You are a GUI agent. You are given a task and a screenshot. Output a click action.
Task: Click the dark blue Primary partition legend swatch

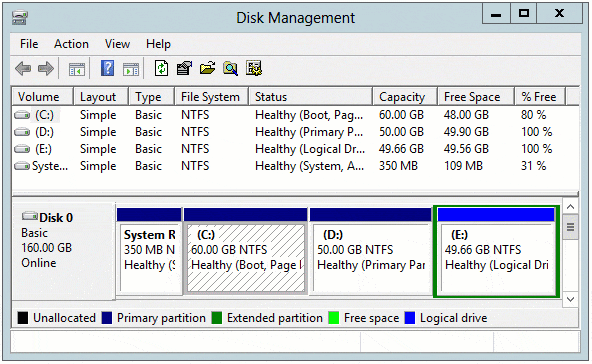tap(107, 318)
